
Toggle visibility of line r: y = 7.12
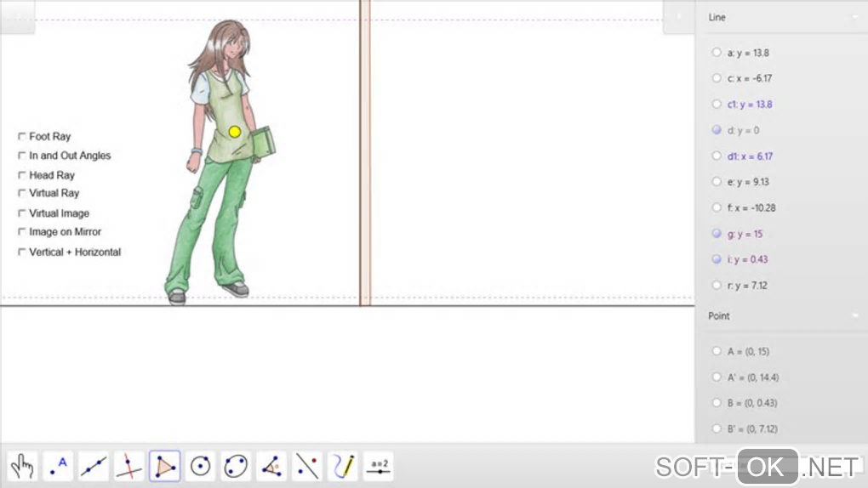click(x=717, y=285)
